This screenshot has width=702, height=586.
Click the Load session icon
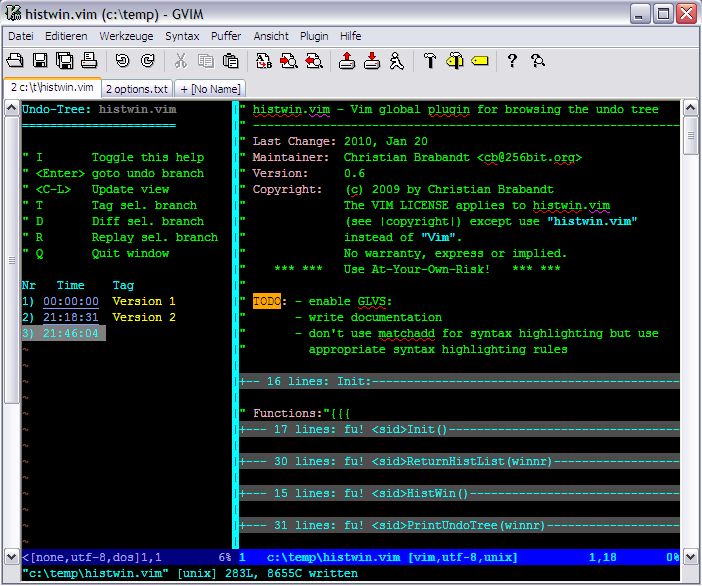347,61
